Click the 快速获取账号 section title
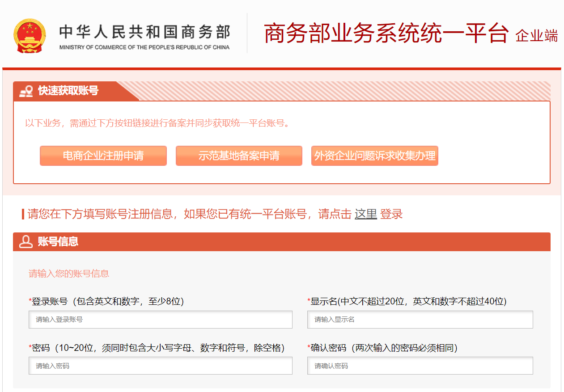Viewport: 564px width, 392px height. [68, 91]
